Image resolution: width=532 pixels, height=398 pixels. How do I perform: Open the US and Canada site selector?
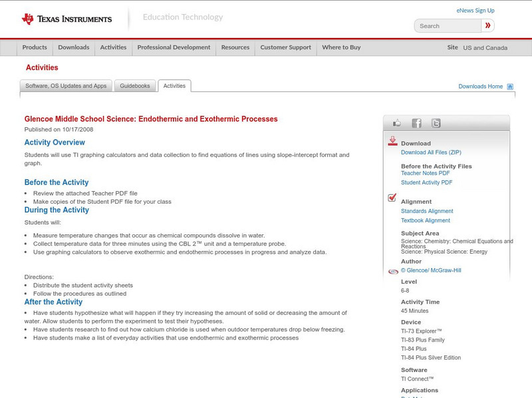(485, 48)
